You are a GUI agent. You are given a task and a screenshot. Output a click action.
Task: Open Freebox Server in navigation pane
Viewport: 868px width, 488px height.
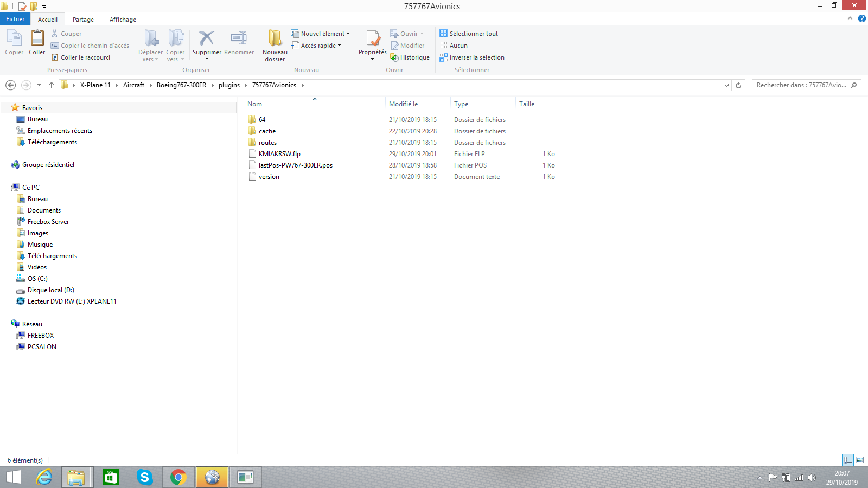[48, 222]
